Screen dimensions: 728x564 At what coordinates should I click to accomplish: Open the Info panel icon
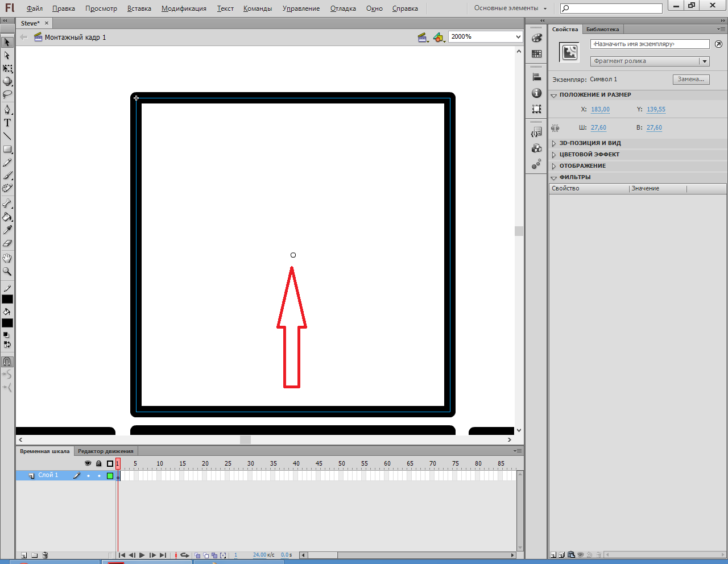click(x=536, y=93)
